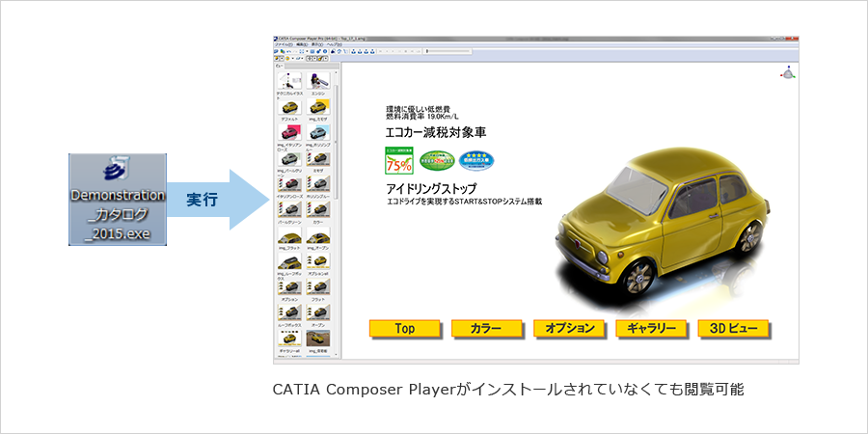868x434 pixels.
Task: Click the 3D compass in viewport corner
Action: pos(787,73)
